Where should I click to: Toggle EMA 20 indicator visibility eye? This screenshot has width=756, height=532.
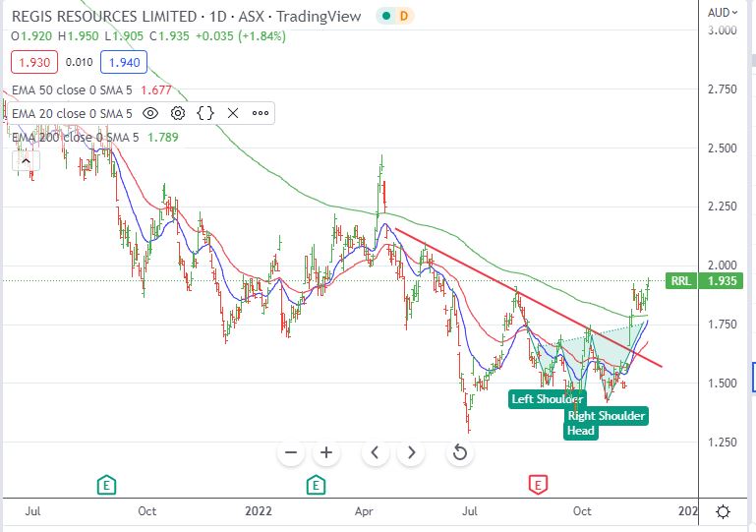150,113
